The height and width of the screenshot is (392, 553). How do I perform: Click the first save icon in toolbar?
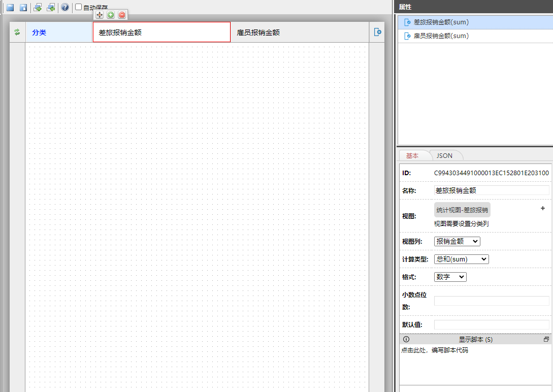coord(10,8)
